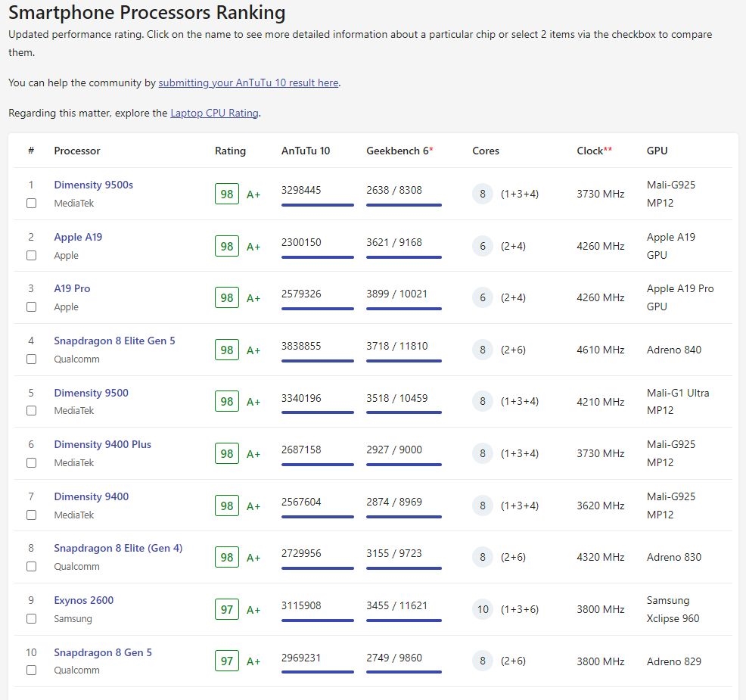Sort by the AnTuTu 10 column header
This screenshot has width=746, height=700.
[306, 151]
